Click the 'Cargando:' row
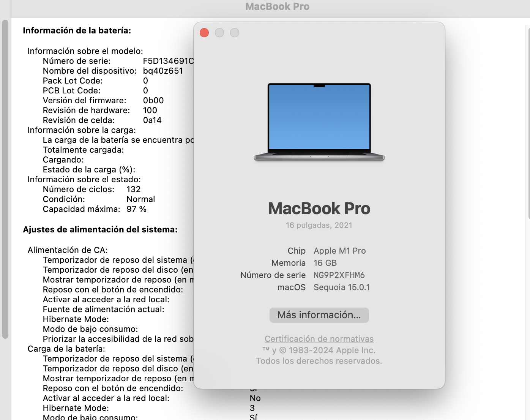 click(x=63, y=159)
